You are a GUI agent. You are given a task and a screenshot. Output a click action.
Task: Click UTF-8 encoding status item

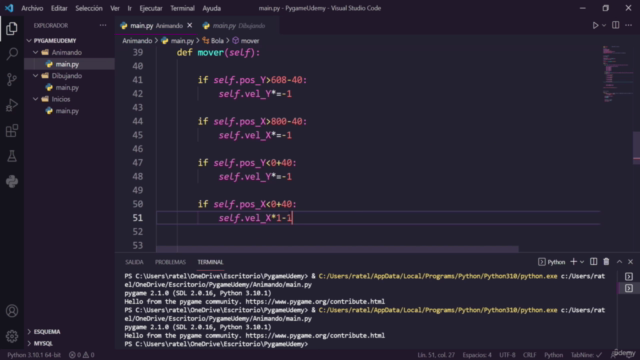pos(507,355)
